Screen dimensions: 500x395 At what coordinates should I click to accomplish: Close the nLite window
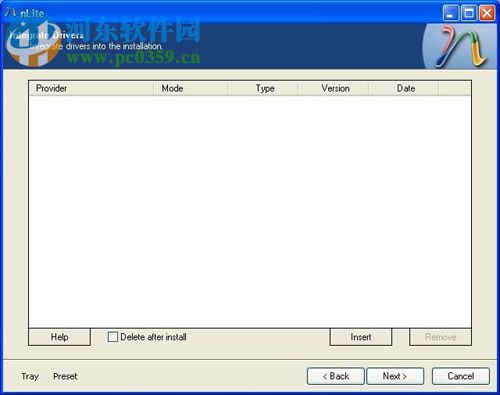[487, 13]
